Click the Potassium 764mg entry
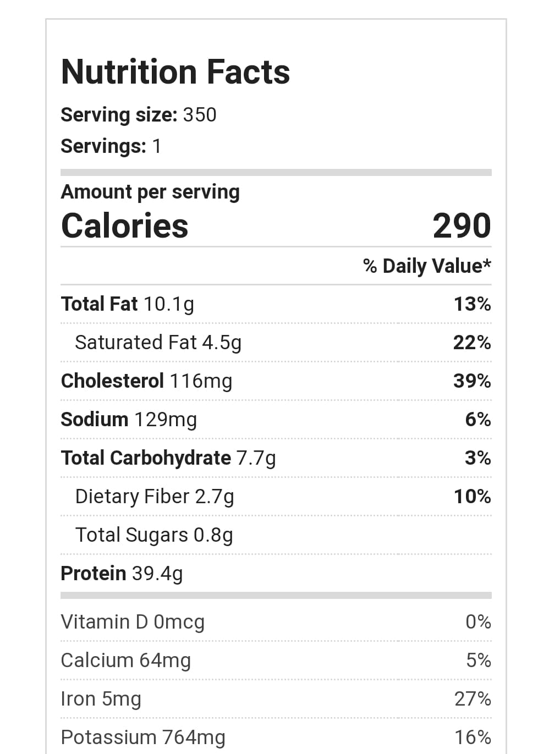Image resolution: width=560 pixels, height=754 pixels. 143,737
